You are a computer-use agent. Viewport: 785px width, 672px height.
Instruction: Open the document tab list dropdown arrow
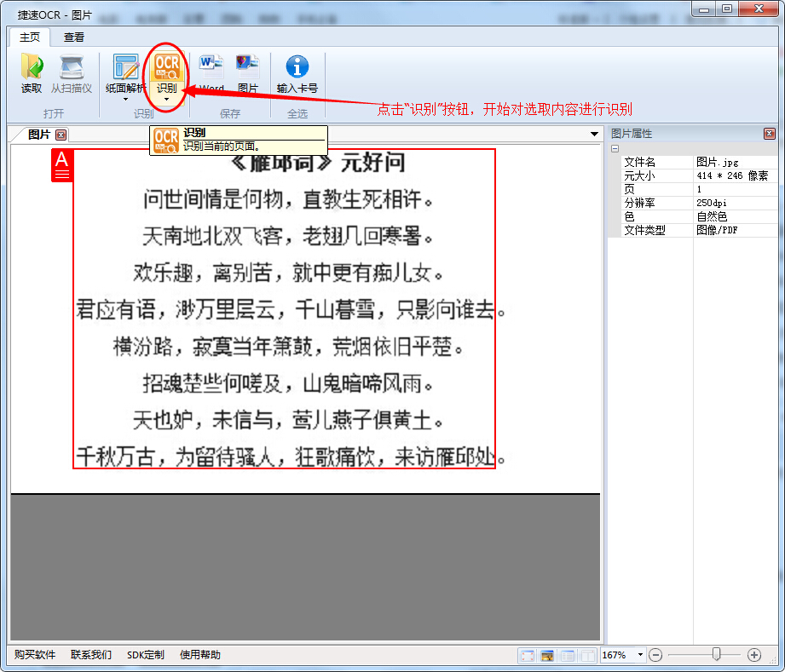tap(594, 135)
